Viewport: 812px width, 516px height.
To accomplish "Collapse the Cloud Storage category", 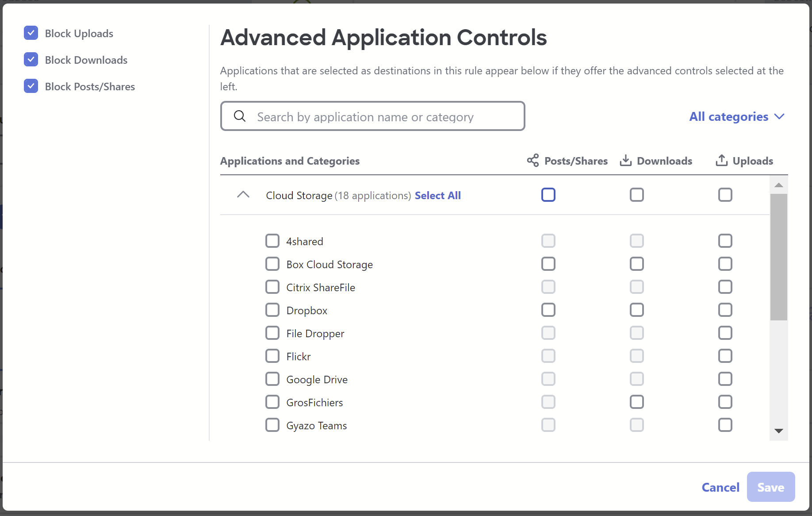I will point(243,195).
